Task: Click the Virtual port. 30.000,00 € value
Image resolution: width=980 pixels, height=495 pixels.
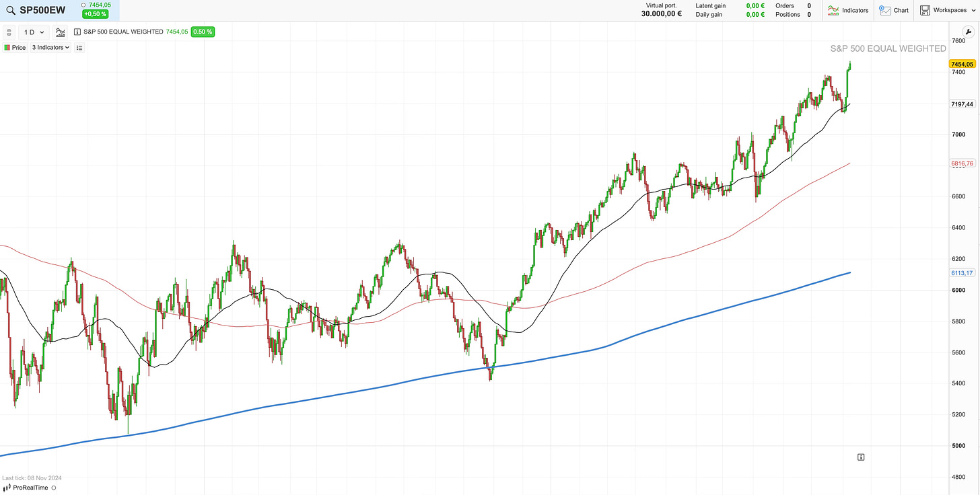Action: 662,14
